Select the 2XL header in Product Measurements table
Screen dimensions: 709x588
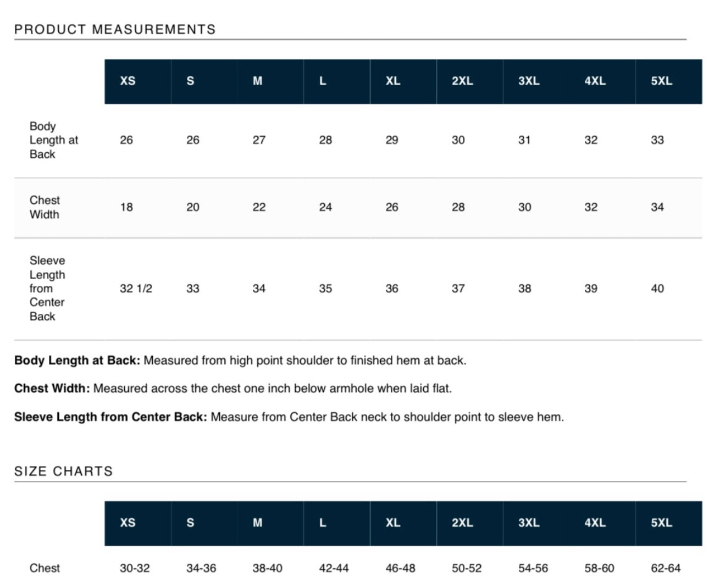point(462,81)
